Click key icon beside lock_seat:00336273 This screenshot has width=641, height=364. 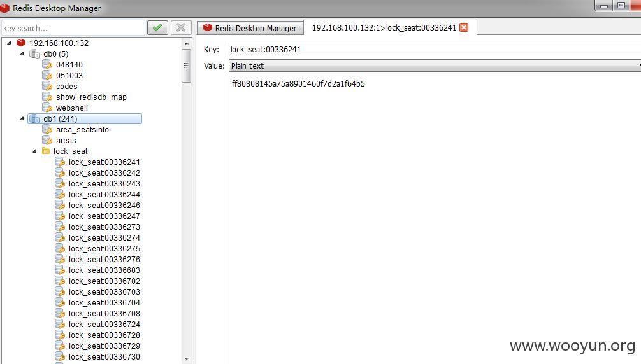click(60, 227)
